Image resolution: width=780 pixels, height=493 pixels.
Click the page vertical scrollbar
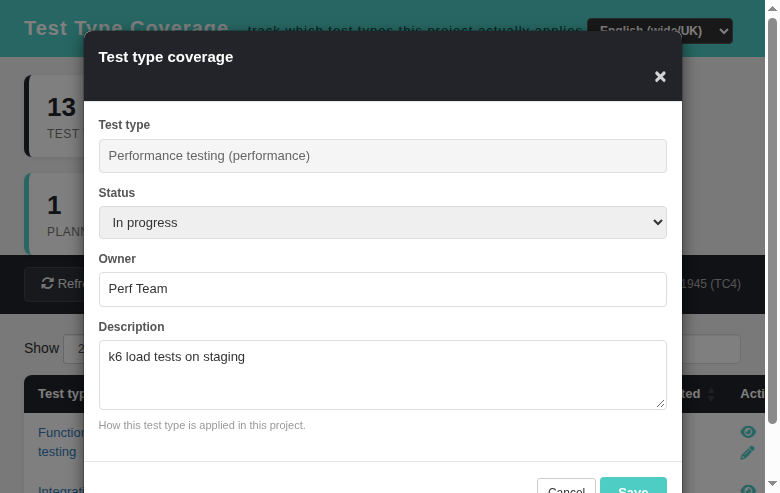773,221
